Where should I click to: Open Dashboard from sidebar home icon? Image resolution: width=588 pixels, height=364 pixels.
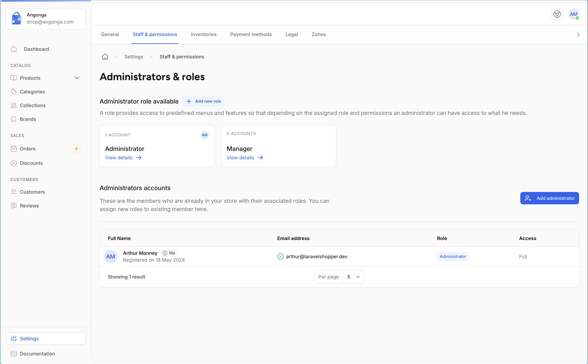coord(14,49)
